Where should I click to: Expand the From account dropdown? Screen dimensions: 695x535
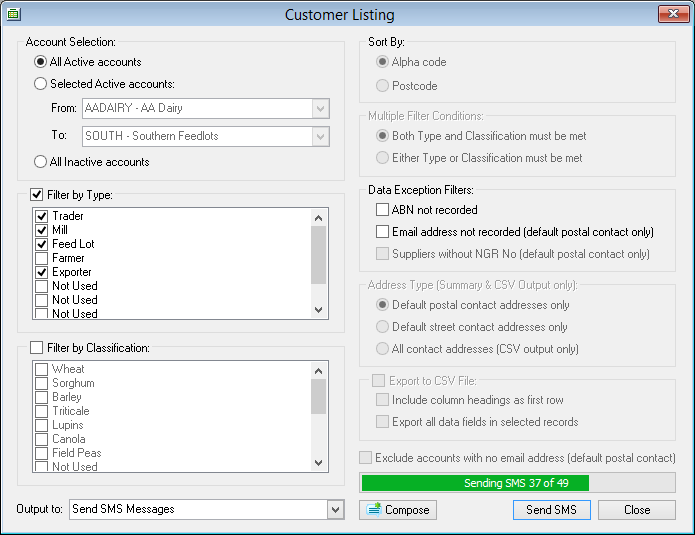point(320,108)
